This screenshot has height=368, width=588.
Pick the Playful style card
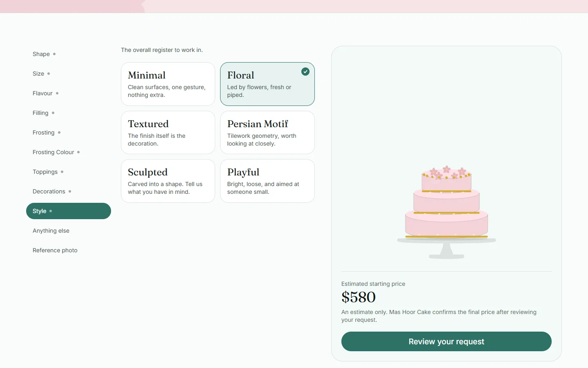267,181
